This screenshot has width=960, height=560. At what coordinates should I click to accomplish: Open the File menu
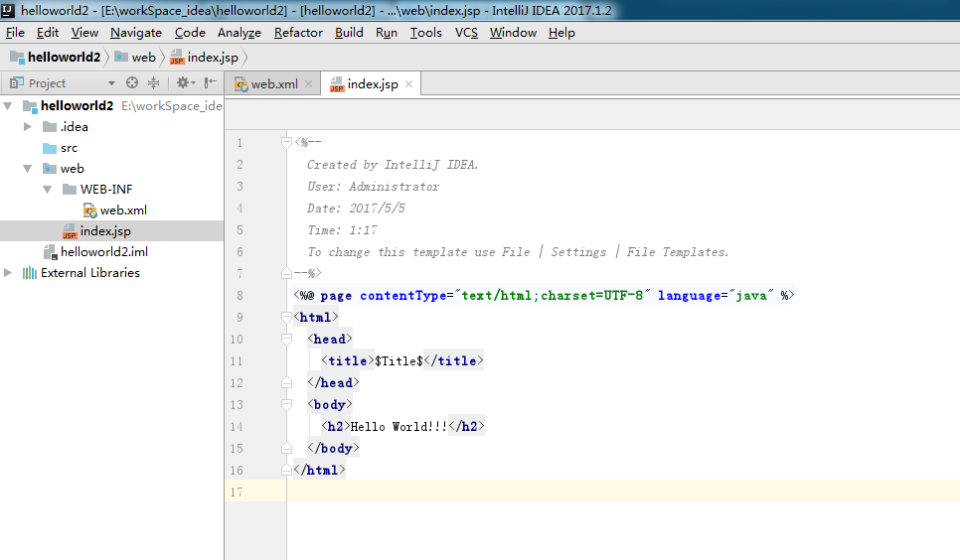(x=15, y=33)
